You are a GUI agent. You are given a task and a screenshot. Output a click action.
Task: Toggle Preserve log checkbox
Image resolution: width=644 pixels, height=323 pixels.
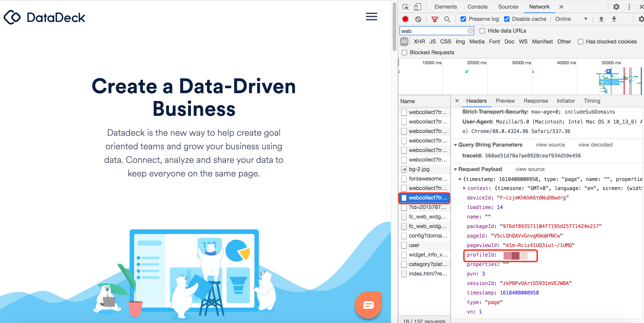pos(463,19)
